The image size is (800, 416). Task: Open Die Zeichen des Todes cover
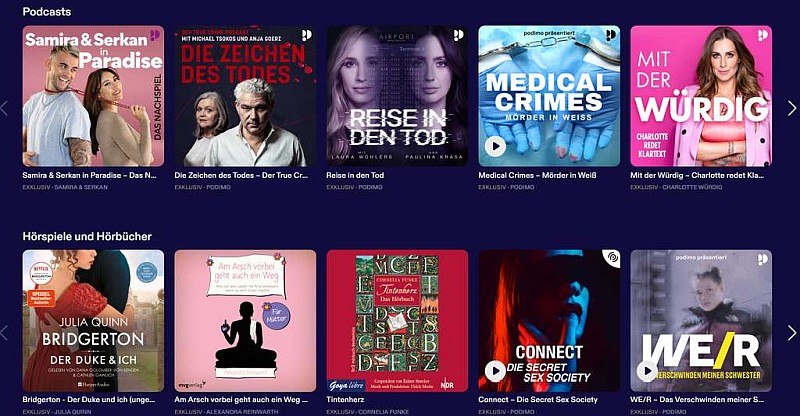point(245,96)
